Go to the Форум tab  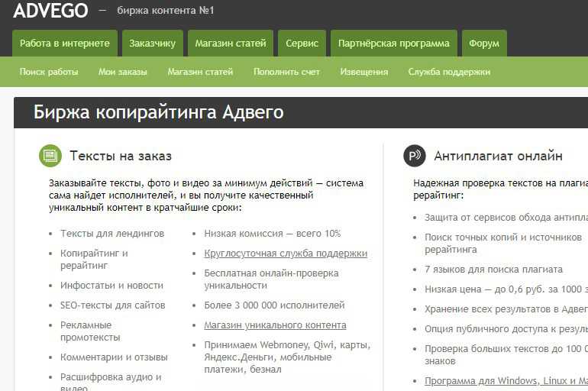tap(484, 43)
